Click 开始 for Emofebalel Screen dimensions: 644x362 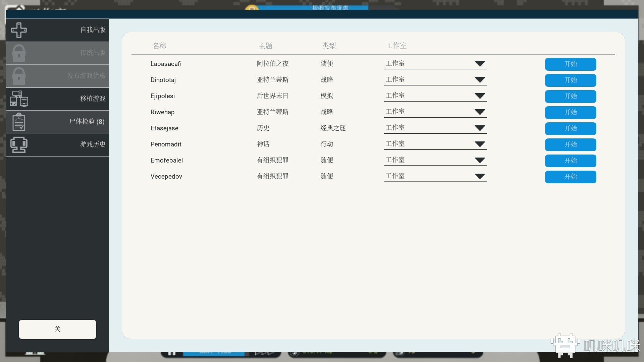[x=571, y=161]
